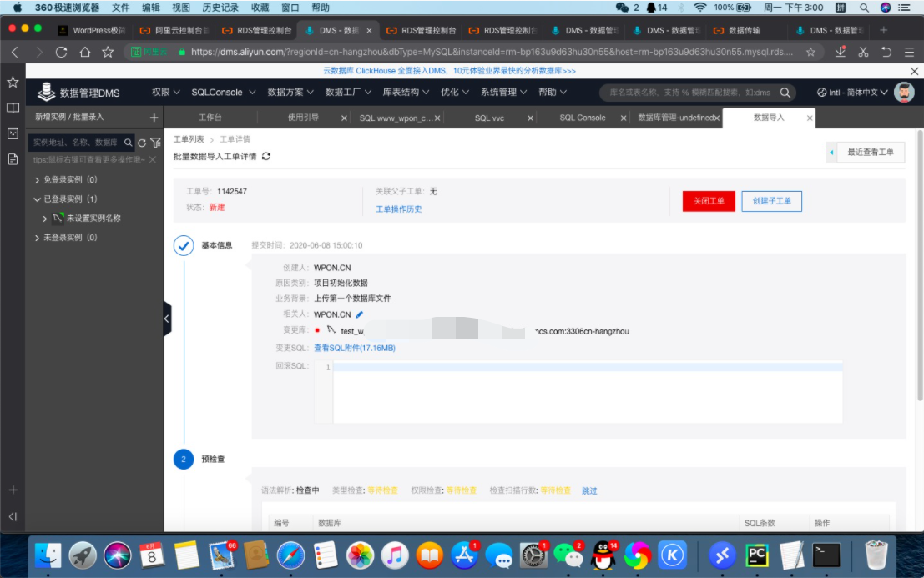924x578 pixels.
Task: Click the DMS header search magnifier
Action: tap(785, 93)
